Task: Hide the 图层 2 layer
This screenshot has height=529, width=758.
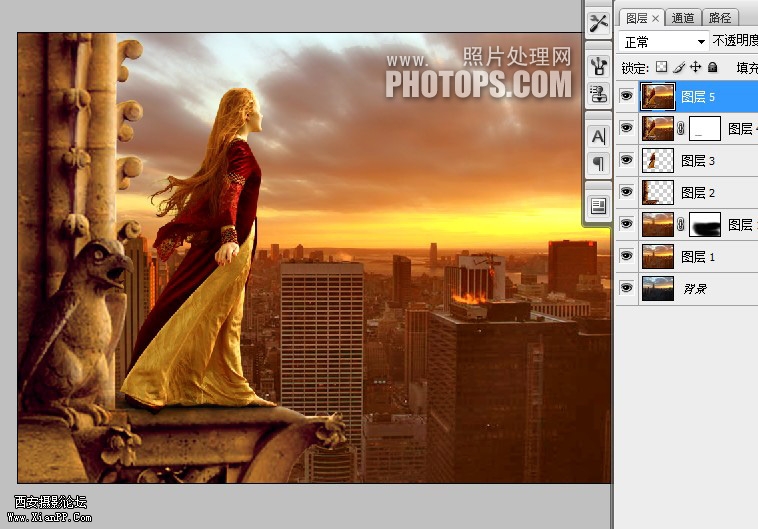Action: (x=627, y=192)
